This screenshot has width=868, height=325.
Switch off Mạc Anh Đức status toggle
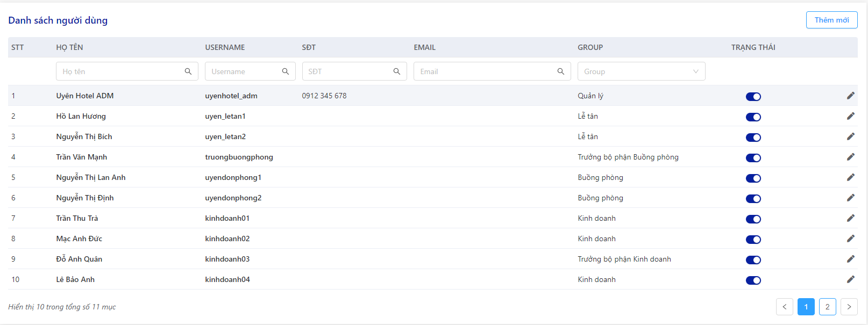pos(753,240)
